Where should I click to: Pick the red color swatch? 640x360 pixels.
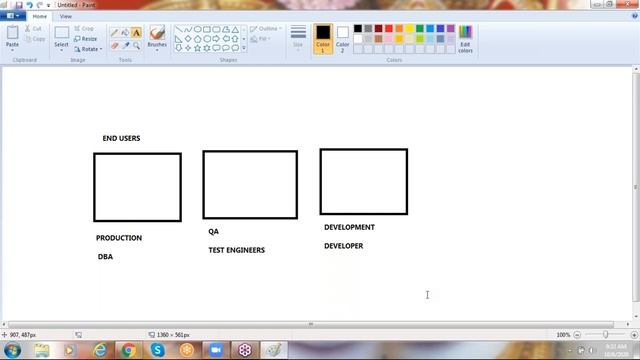click(x=389, y=29)
